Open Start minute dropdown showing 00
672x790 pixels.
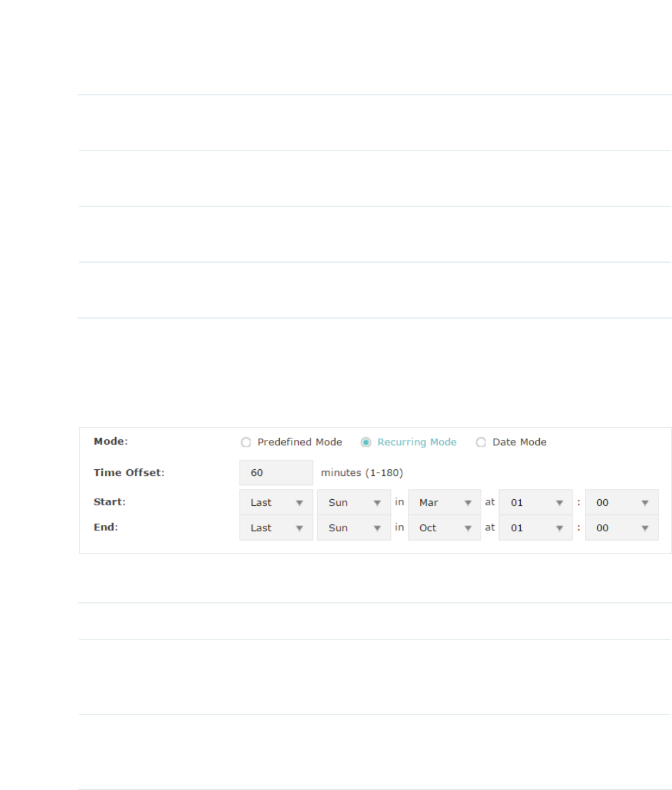(x=622, y=503)
